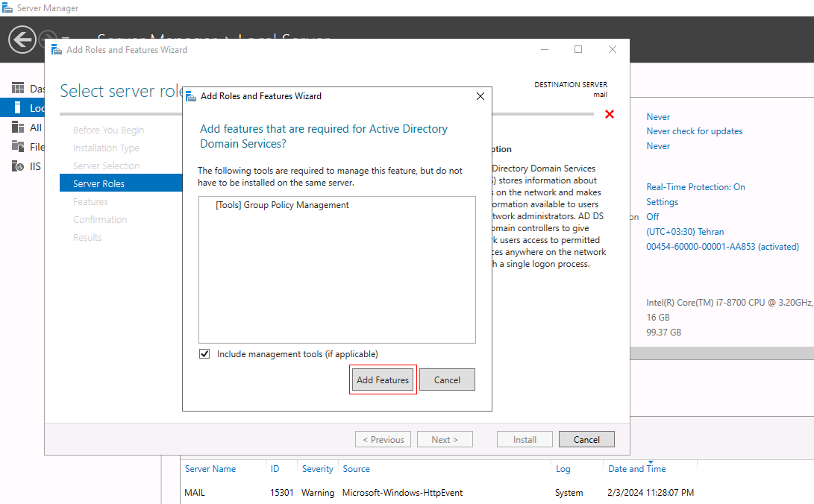Click the Warning severity cell
This screenshot has height=504, width=814.
click(x=318, y=493)
